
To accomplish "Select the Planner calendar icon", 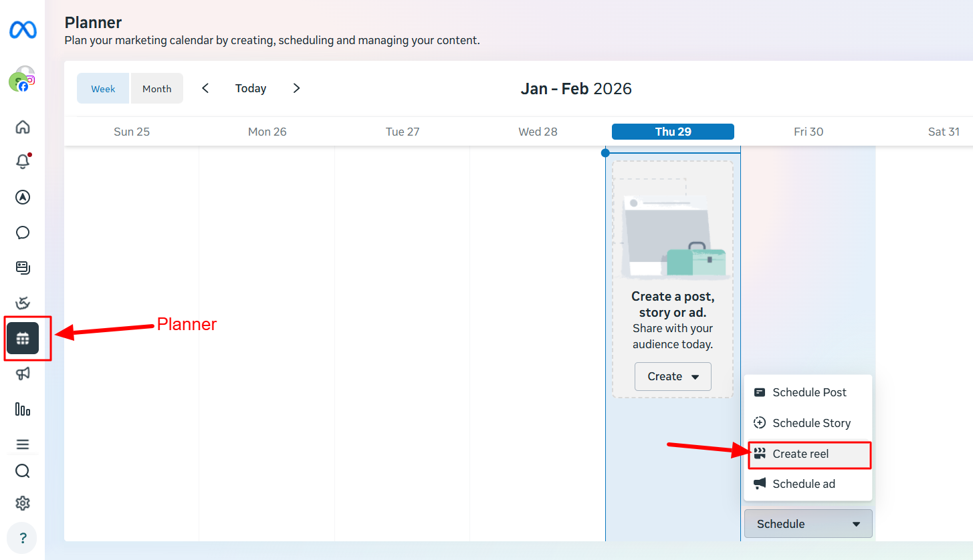I will point(23,339).
